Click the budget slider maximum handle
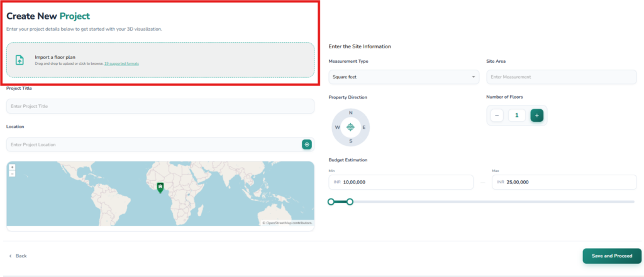 [350, 202]
